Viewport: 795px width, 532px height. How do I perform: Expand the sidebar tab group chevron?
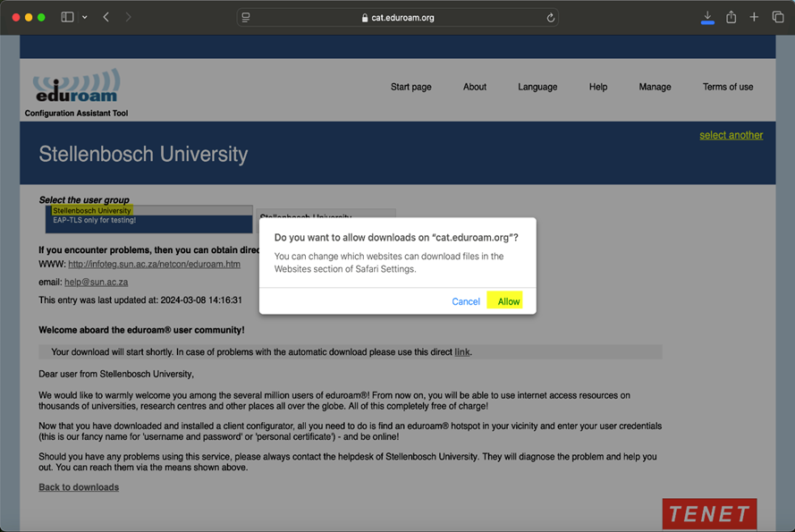[85, 17]
